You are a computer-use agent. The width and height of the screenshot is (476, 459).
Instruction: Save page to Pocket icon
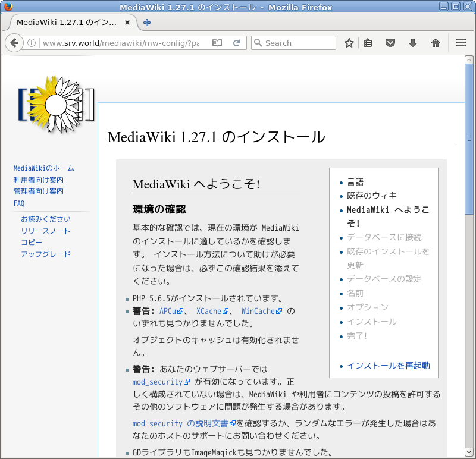tap(390, 43)
